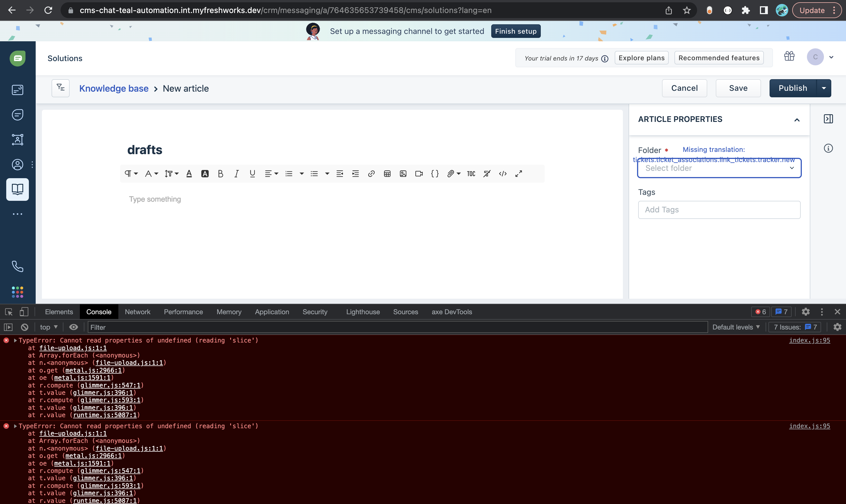Image resolution: width=846 pixels, height=504 pixels.
Task: Collapse the Article Properties section
Action: click(x=797, y=120)
